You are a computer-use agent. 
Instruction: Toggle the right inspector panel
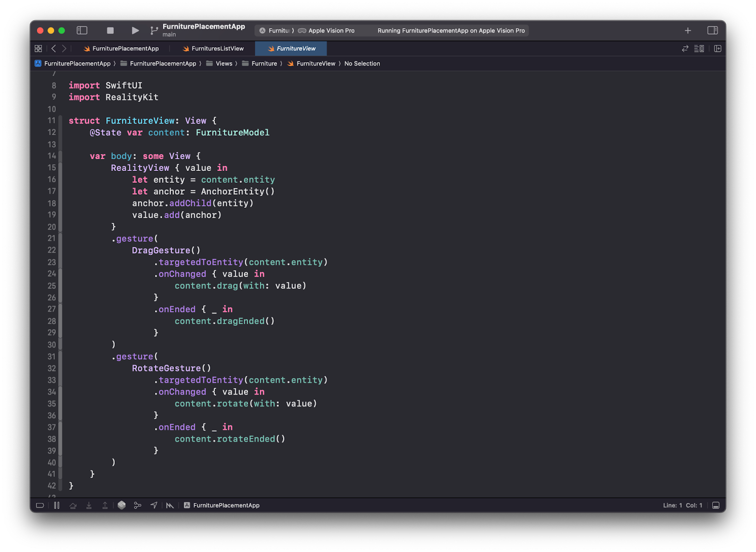click(713, 31)
